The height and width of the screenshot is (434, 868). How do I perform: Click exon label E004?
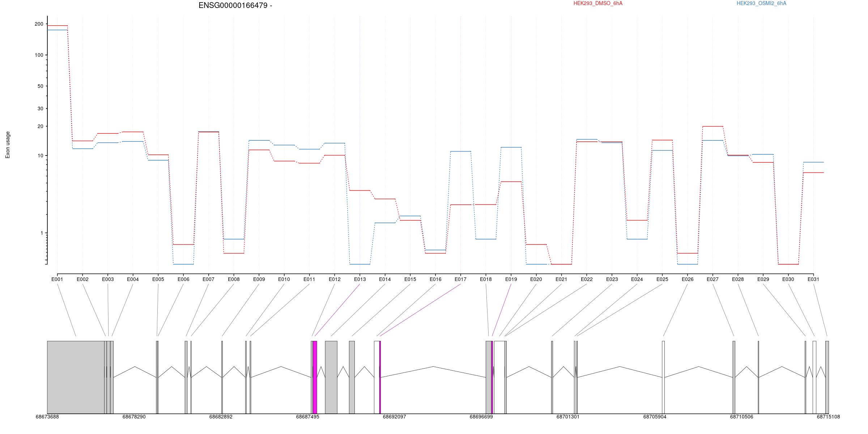[x=133, y=279]
